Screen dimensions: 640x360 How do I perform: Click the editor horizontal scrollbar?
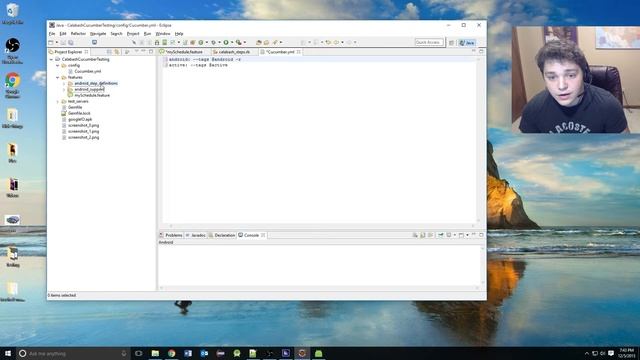tap(322, 226)
